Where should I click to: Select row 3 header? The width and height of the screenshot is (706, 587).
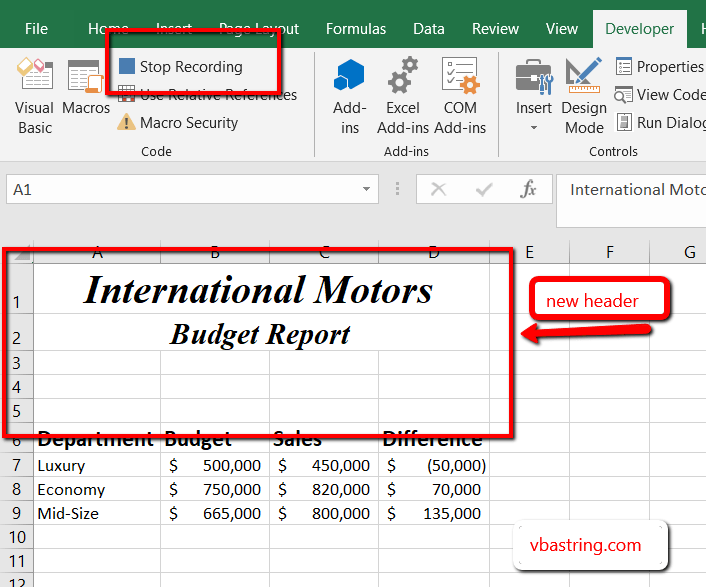click(17, 363)
